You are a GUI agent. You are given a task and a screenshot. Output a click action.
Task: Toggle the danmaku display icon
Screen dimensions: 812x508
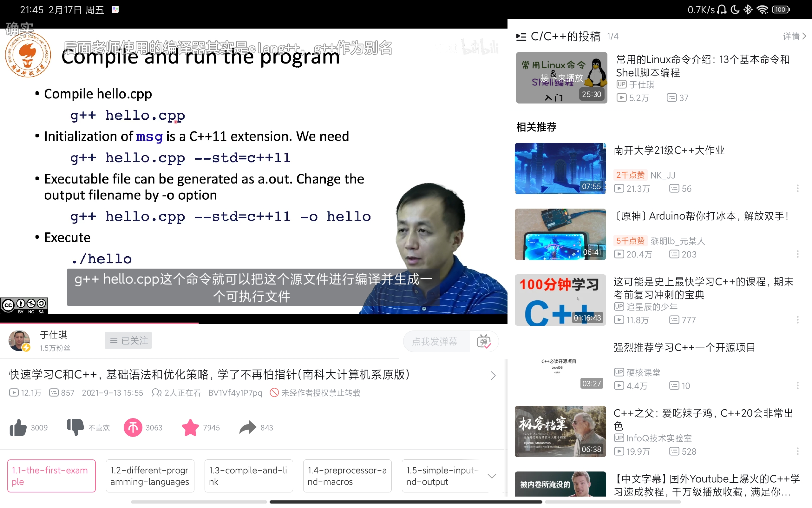(x=483, y=341)
